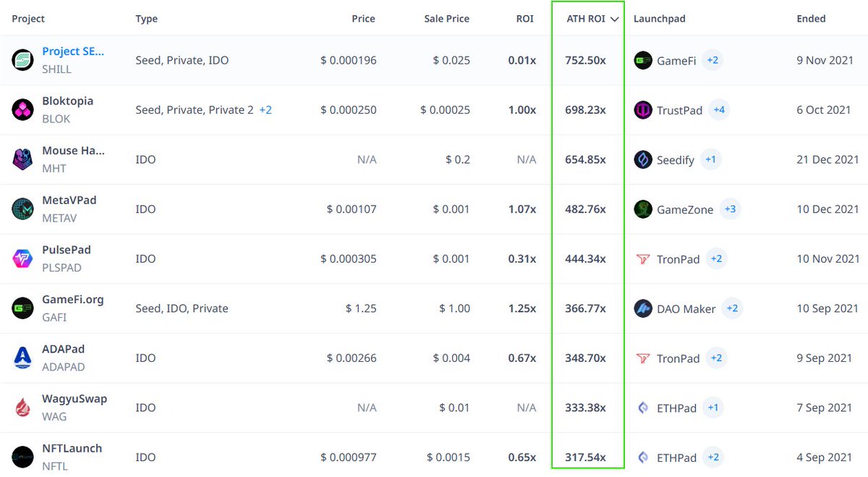Click the NFTLaunch NFTL logo icon
Image resolution: width=868 pixels, height=477 pixels.
click(23, 457)
